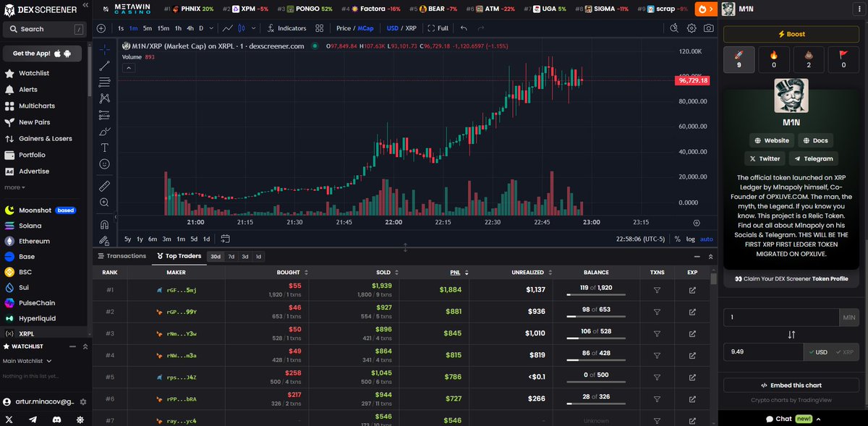The width and height of the screenshot is (868, 426).
Task: Open the quick search icon on chart
Action: [x=674, y=28]
